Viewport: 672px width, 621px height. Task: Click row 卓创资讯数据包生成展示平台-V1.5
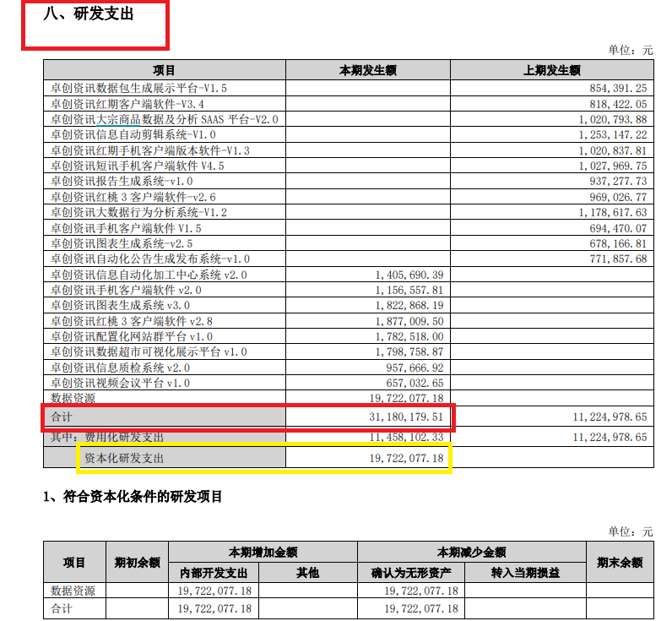349,88
